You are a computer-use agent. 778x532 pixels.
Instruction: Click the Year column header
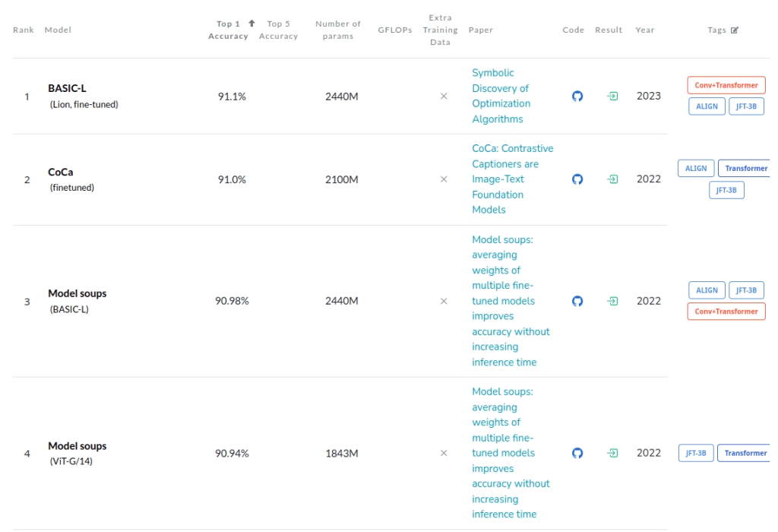[x=645, y=30]
